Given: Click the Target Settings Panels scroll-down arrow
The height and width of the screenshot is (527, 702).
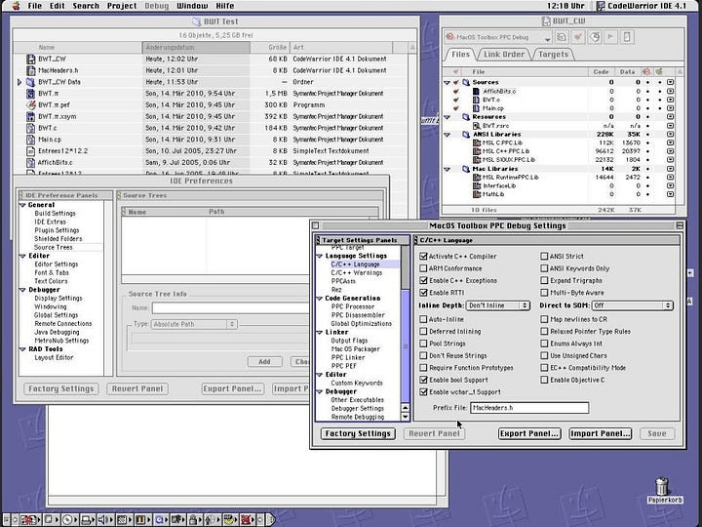Looking at the screenshot, I should (406, 417).
